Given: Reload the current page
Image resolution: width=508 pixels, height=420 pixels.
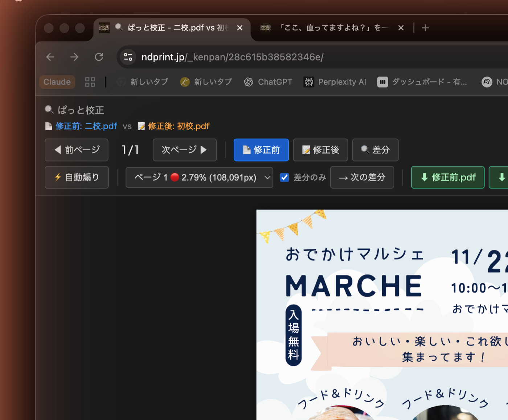Looking at the screenshot, I should (99, 57).
